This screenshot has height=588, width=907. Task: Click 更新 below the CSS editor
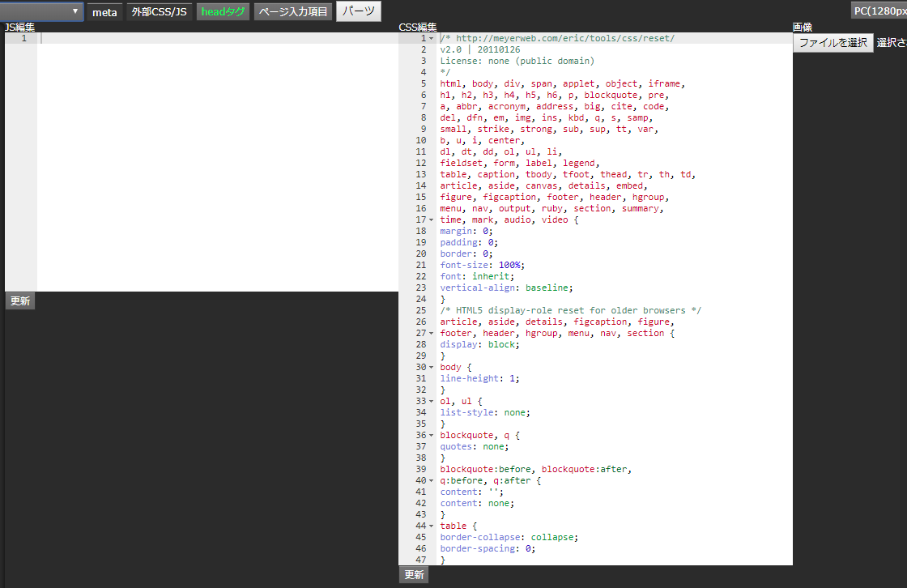pyautogui.click(x=414, y=575)
